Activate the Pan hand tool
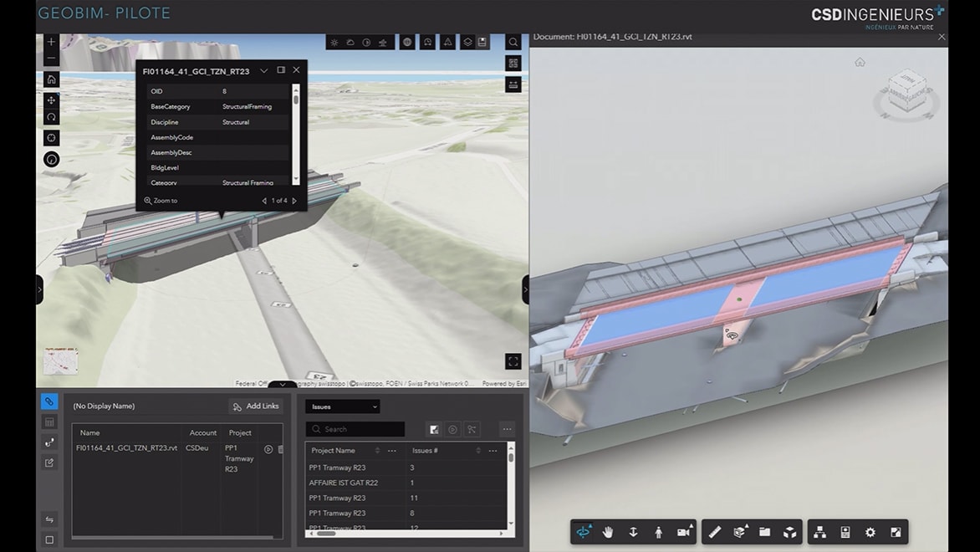The width and height of the screenshot is (980, 552). 608,532
